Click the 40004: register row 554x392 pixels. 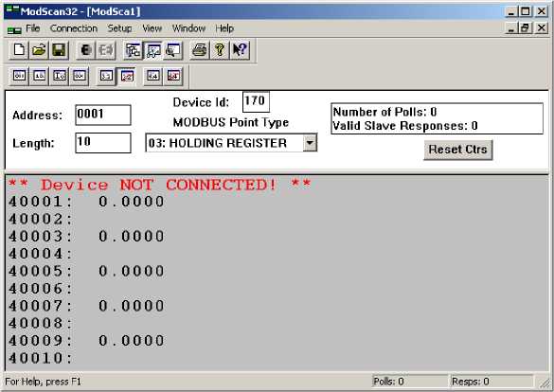41,254
